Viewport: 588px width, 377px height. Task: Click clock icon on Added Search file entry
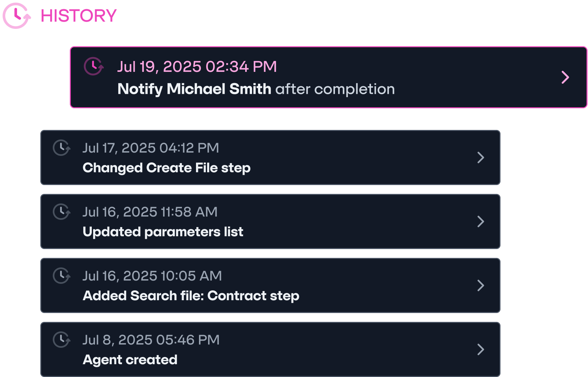point(61,276)
